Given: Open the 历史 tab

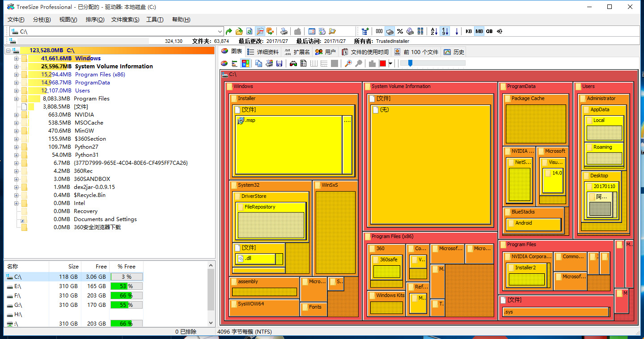Looking at the screenshot, I should [x=454, y=52].
